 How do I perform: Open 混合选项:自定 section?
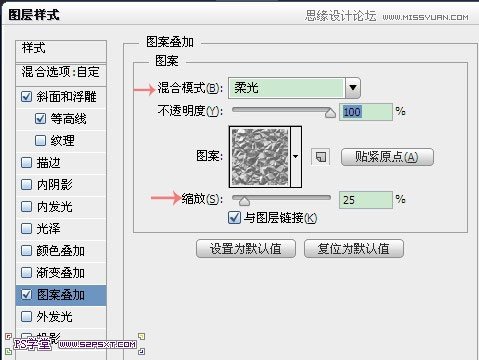(x=61, y=73)
